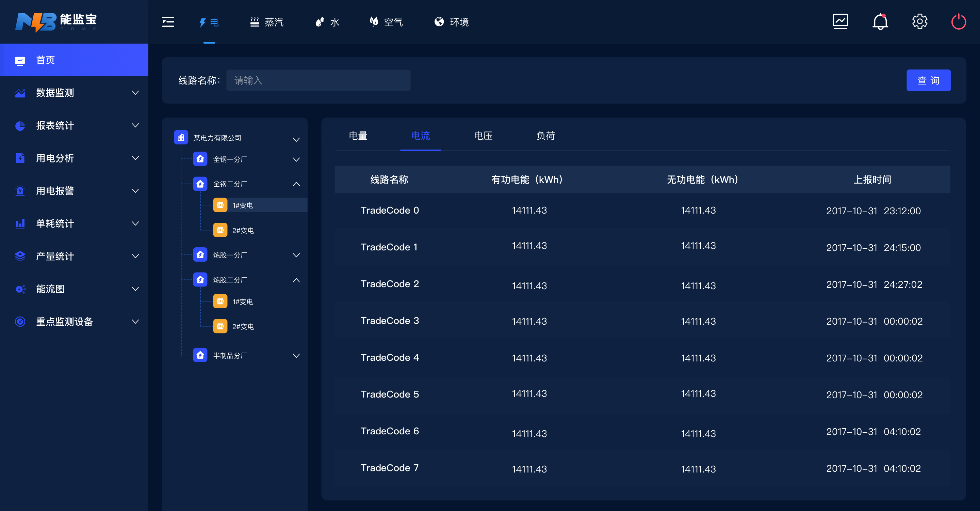Open the settings gear icon
The height and width of the screenshot is (511, 980).
pos(919,22)
